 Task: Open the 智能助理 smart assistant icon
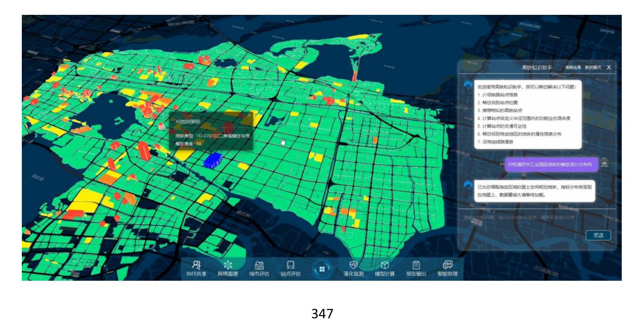tap(448, 269)
